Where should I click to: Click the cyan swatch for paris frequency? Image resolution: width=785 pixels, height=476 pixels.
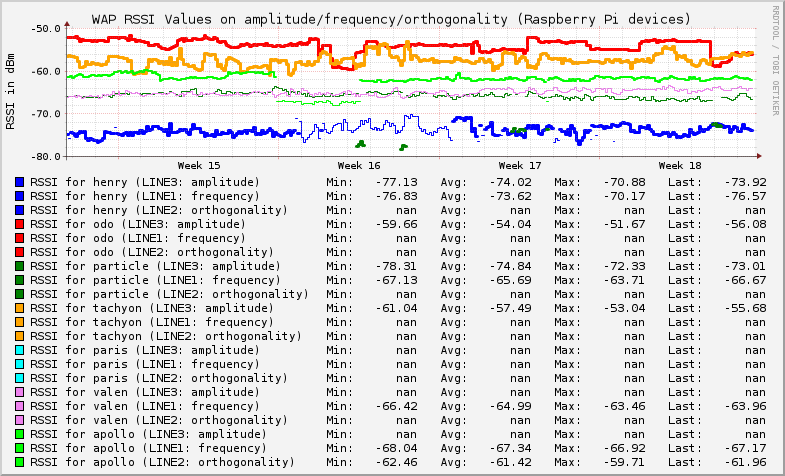(20, 364)
